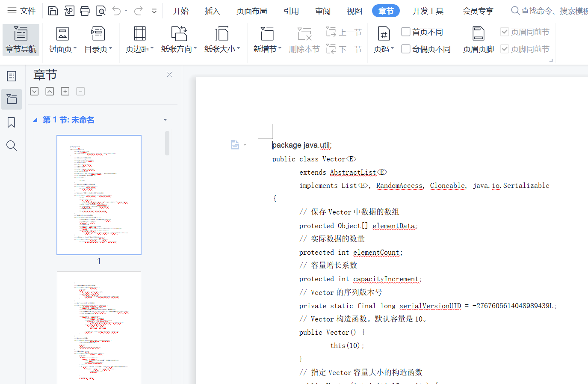Open the section options arrow beside 未命名
Image resolution: width=588 pixels, height=384 pixels.
[x=165, y=120]
